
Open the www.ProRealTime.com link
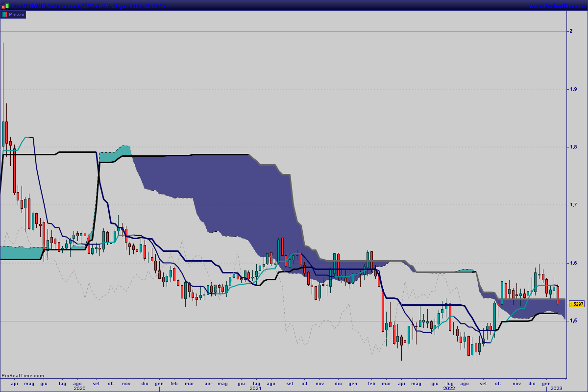[x=558, y=6]
